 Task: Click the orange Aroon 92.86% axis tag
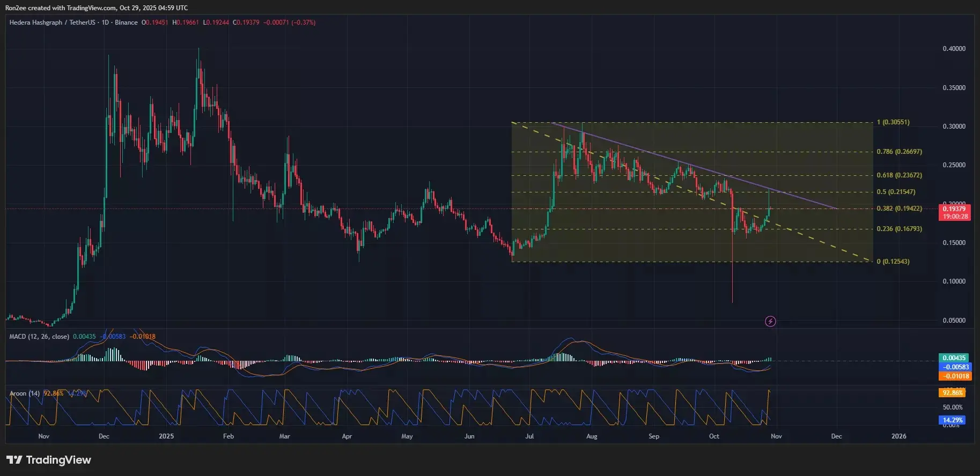pos(953,393)
